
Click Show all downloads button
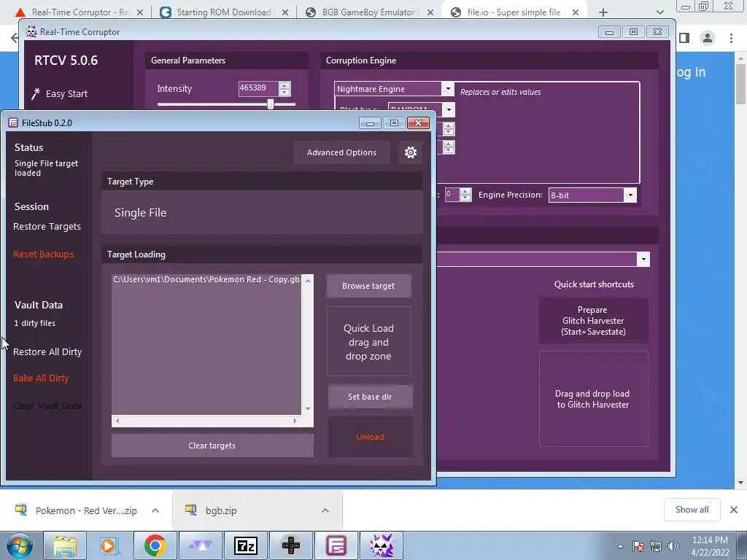point(692,510)
